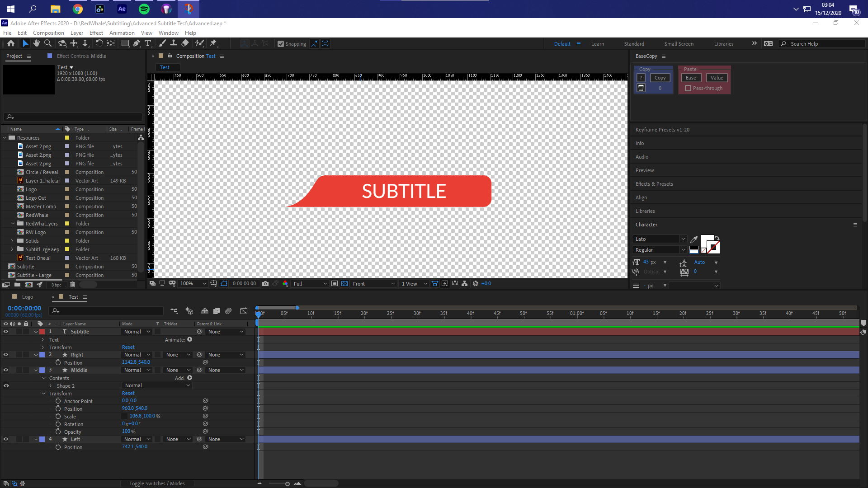Take a snapshot of the composition viewer
This screenshot has height=488, width=868.
click(x=265, y=283)
